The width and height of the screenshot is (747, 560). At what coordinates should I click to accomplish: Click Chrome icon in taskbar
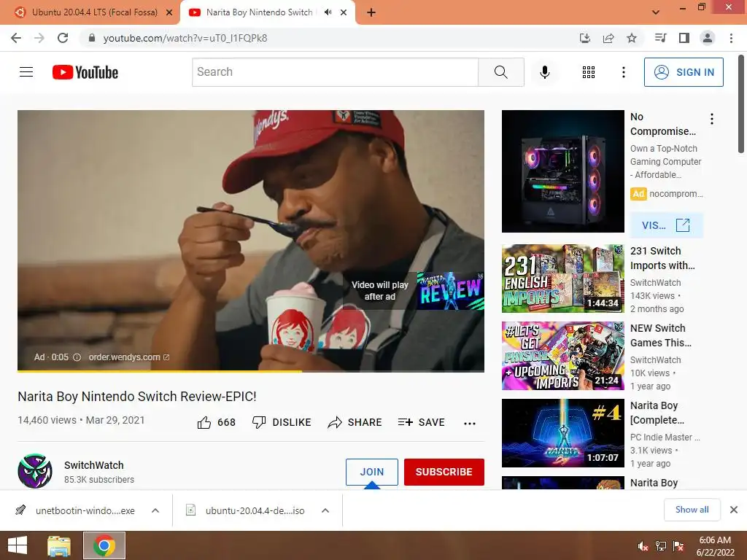[104, 545]
